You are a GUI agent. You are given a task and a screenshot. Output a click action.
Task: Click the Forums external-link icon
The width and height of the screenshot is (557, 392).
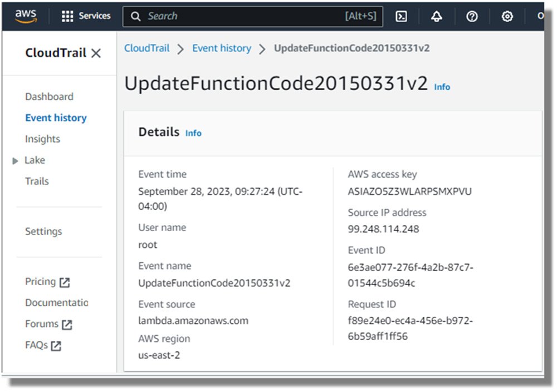[x=67, y=325]
